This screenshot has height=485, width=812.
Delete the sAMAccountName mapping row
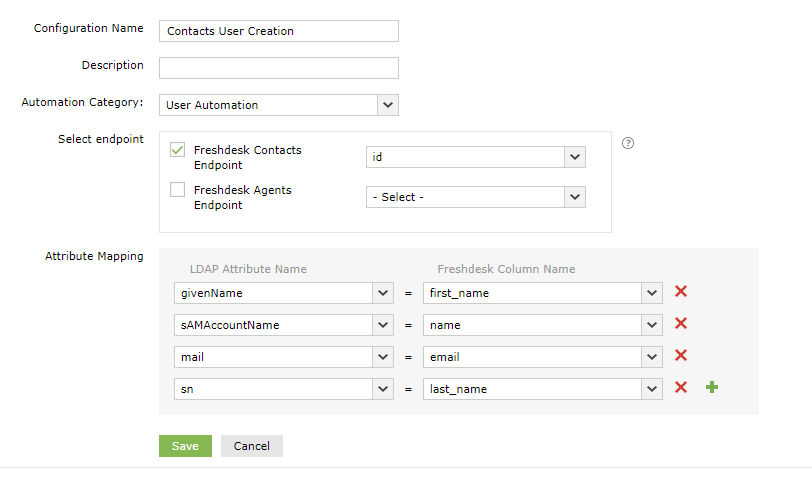681,324
